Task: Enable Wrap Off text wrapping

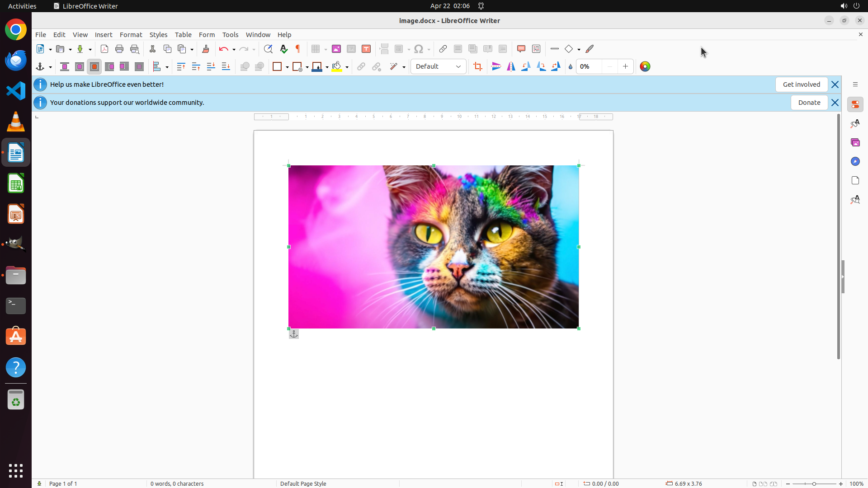Action: tap(65, 66)
